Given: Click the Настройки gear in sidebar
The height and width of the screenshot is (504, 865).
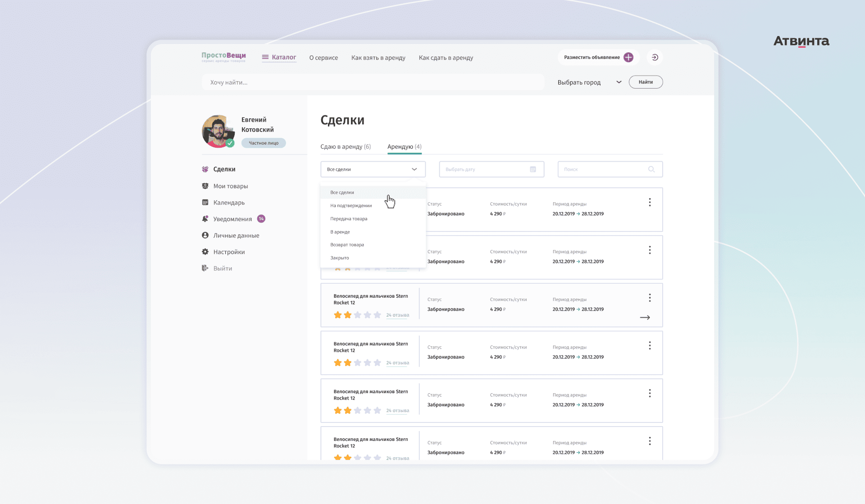Looking at the screenshot, I should 205,252.
